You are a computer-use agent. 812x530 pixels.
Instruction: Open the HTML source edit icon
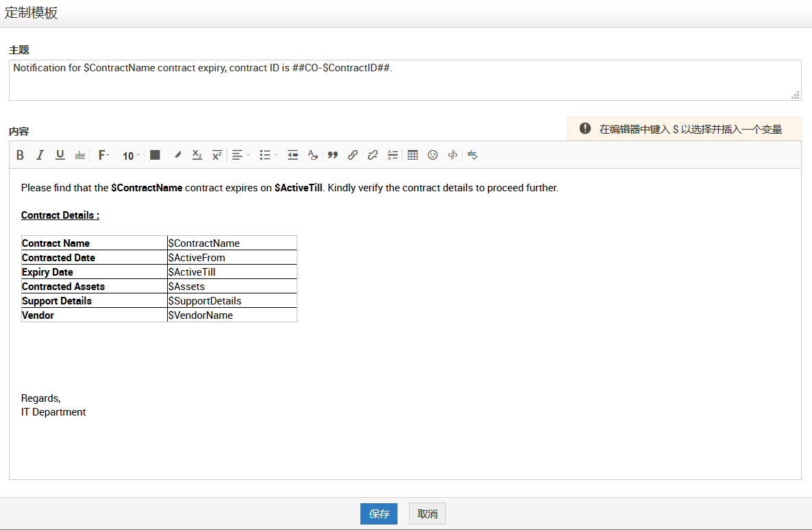[453, 155]
